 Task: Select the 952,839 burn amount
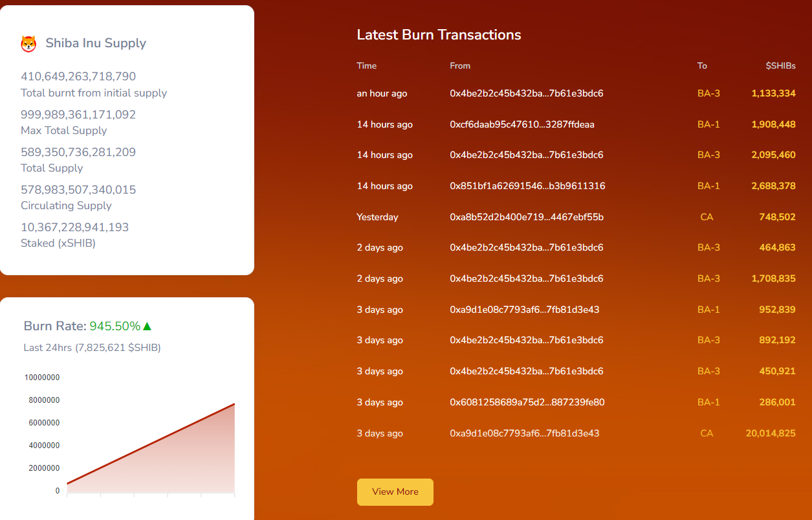pos(778,310)
